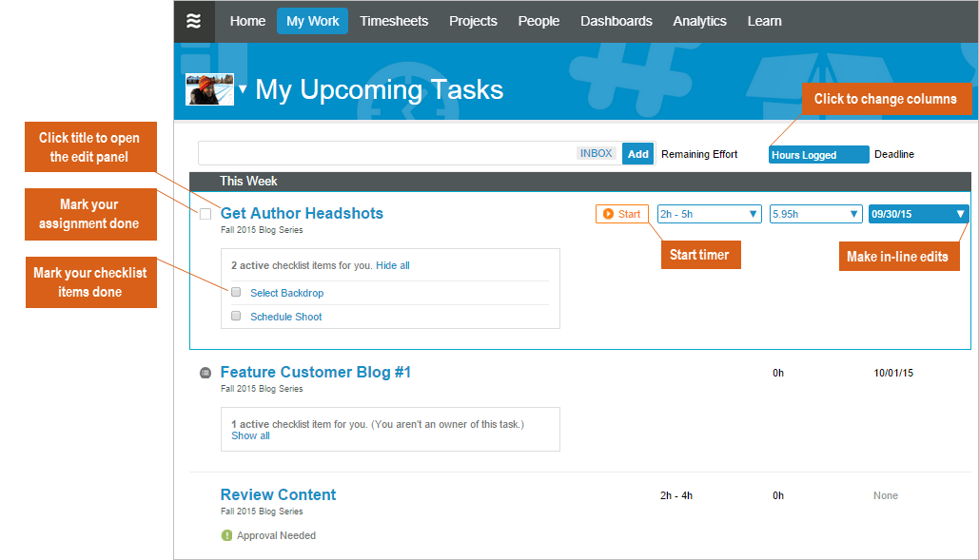Image resolution: width=979 pixels, height=560 pixels.
Task: Click the green Approval Needed icon
Action: click(x=226, y=535)
